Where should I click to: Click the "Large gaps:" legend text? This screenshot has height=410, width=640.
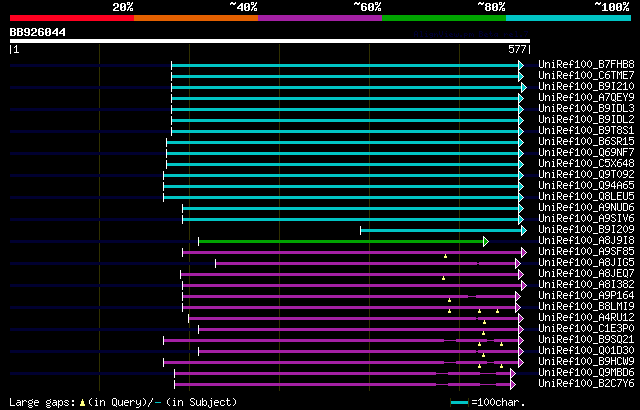click(x=42, y=402)
